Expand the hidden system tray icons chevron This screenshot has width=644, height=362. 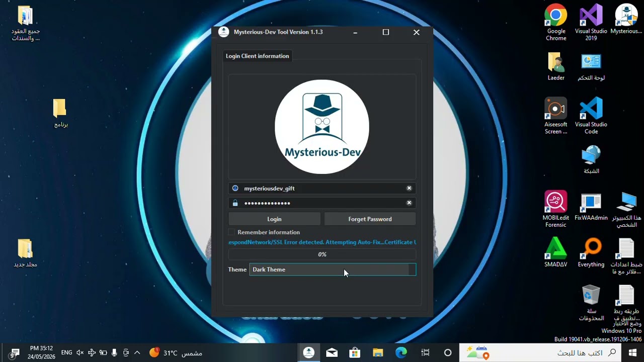coord(137,353)
